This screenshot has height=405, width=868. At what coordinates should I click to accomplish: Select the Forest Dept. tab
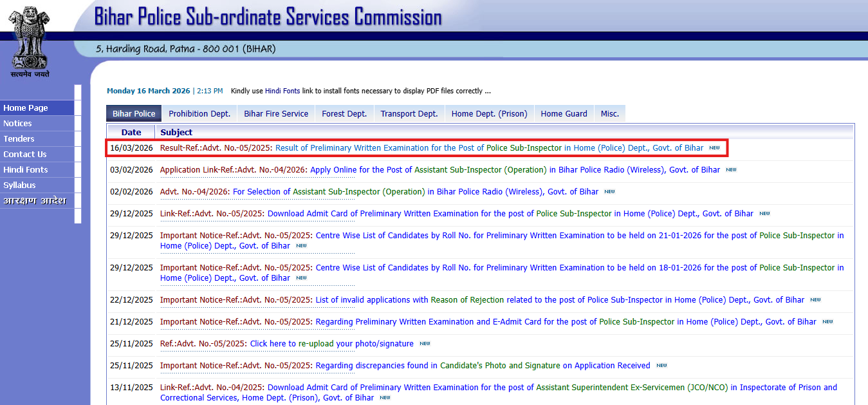tap(344, 113)
